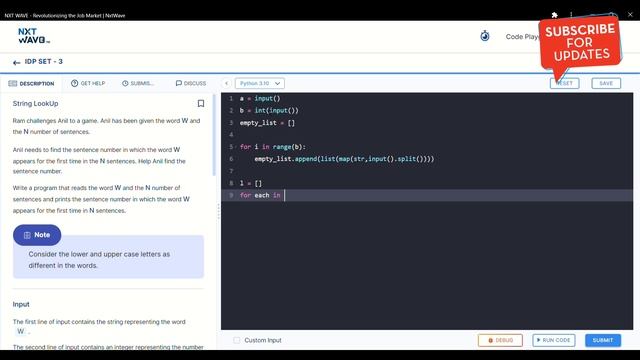The width and height of the screenshot is (640, 360).
Task: Click the browser window close X
Action: pos(630,14)
